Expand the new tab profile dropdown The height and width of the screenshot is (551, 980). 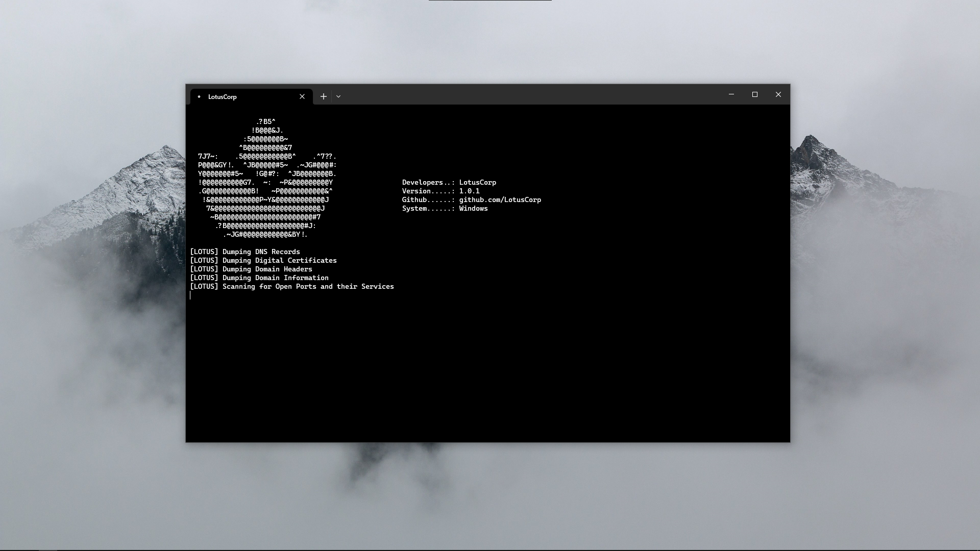[x=338, y=96]
